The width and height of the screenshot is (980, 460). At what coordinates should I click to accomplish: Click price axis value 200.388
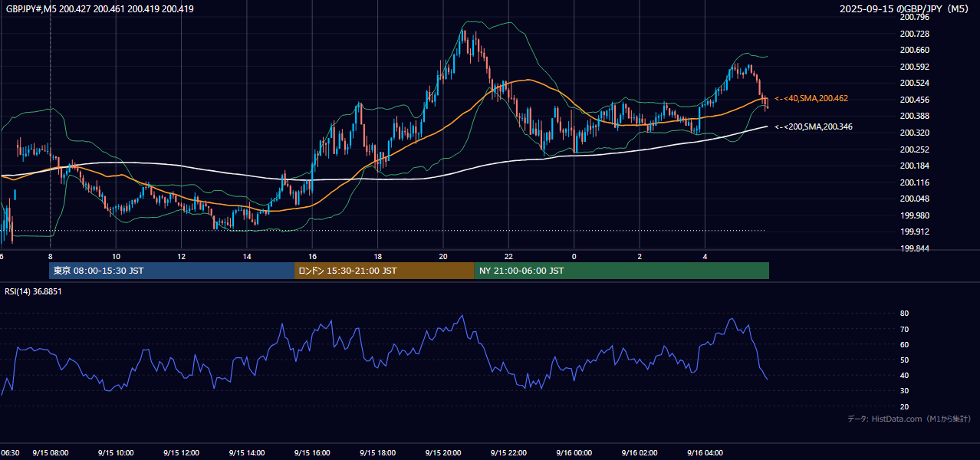pyautogui.click(x=915, y=116)
